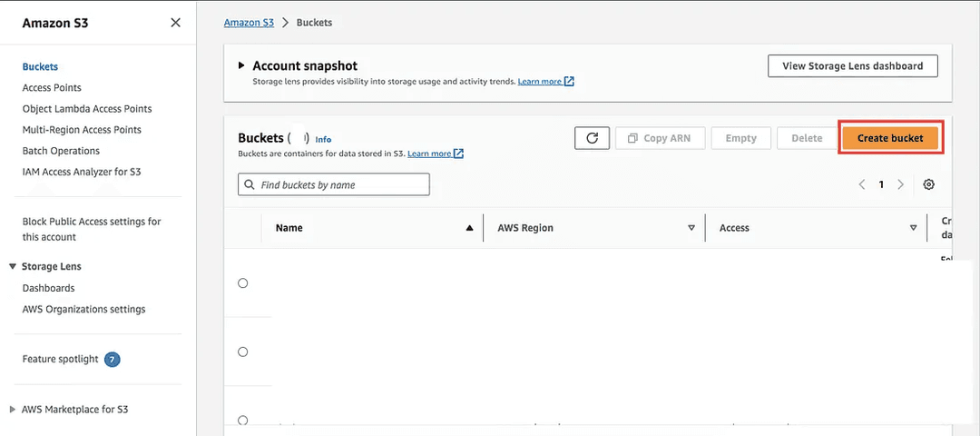
Task: Go to previous page chevron
Action: [862, 184]
